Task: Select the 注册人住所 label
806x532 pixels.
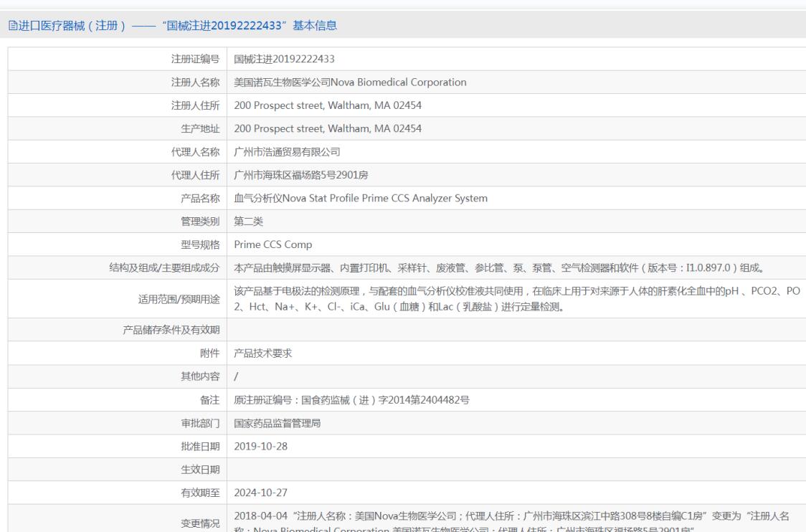Action: (195, 105)
